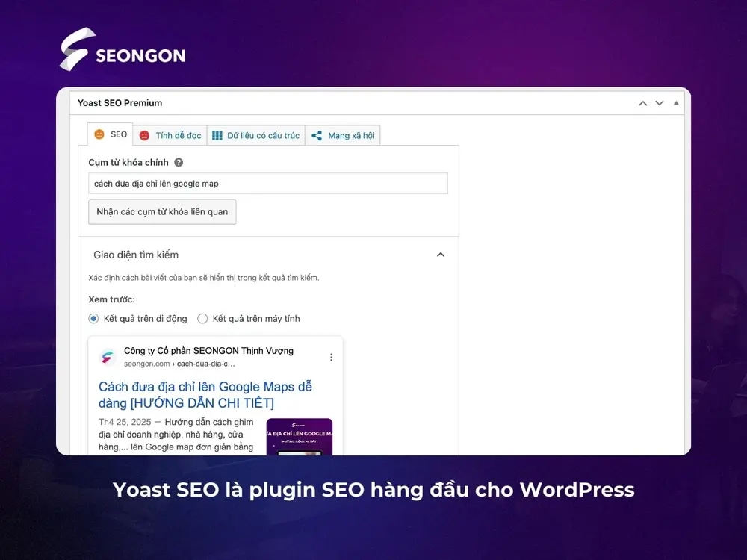Open the preview snippet three-dot menu
Screen dimensions: 747x560
(x=331, y=357)
